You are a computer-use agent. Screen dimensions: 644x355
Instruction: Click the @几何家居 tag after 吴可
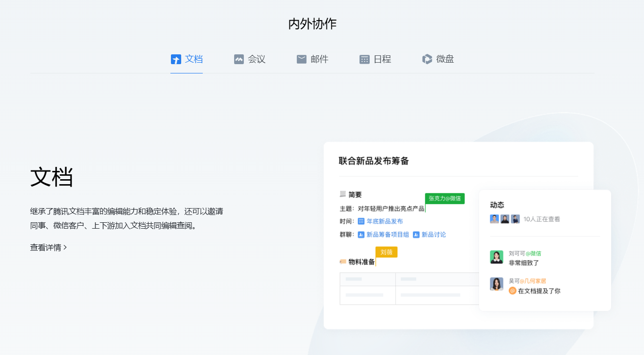click(533, 281)
